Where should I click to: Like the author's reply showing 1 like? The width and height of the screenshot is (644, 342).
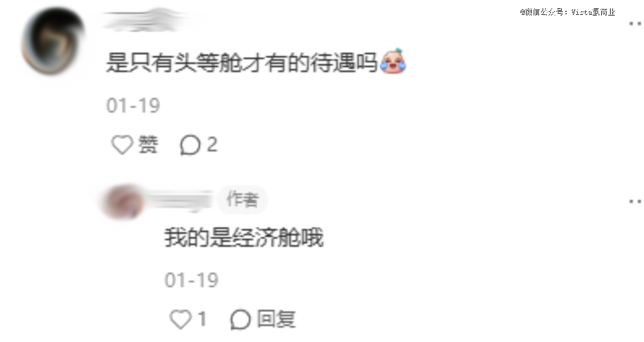coord(181,319)
